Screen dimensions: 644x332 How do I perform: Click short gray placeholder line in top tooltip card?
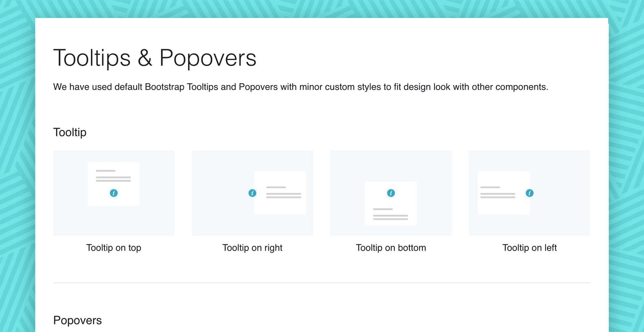(x=106, y=171)
